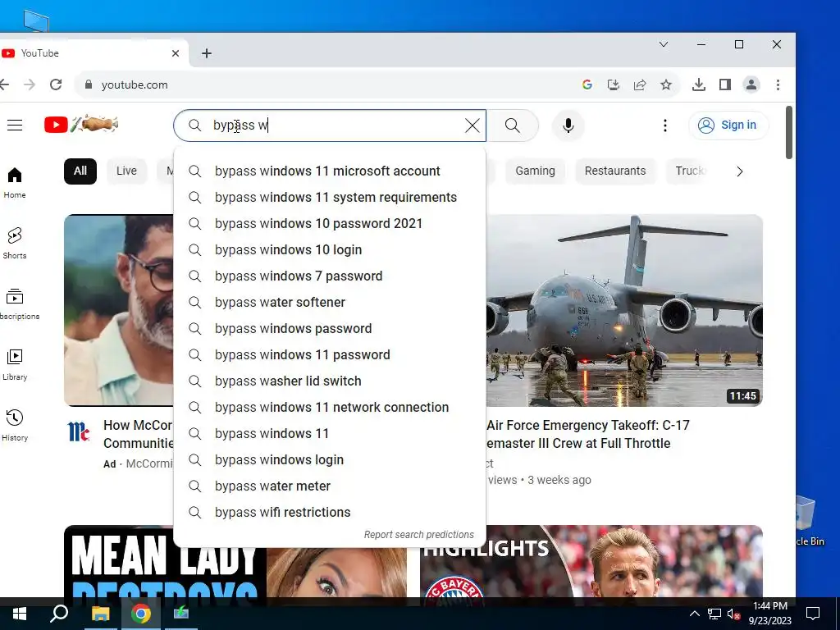Image resolution: width=840 pixels, height=630 pixels.
Task: Bookmark this tab with star
Action: (666, 84)
